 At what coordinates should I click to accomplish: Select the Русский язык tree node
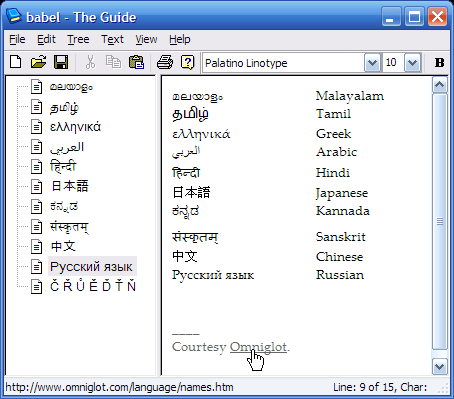(91, 267)
